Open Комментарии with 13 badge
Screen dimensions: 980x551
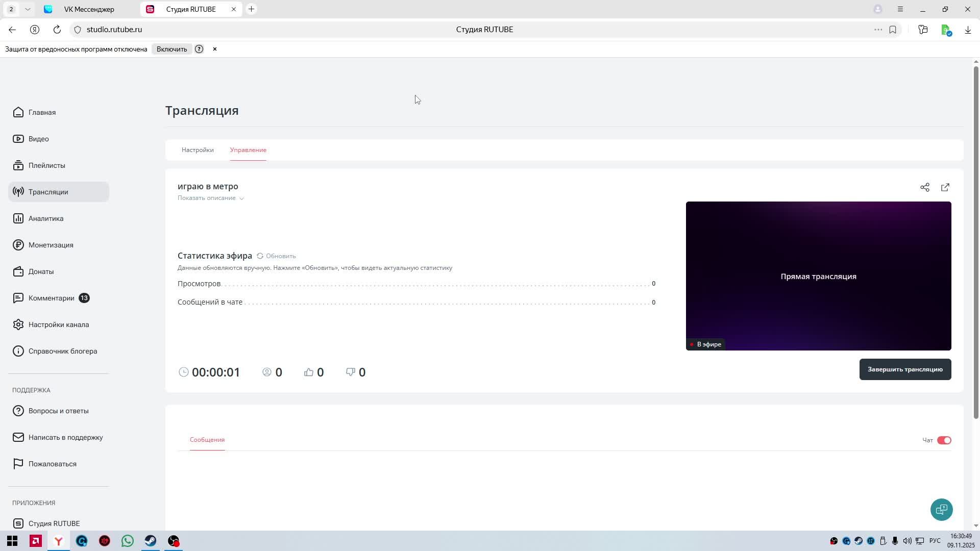point(51,298)
